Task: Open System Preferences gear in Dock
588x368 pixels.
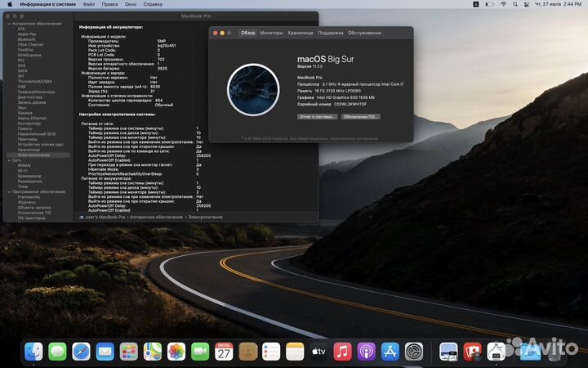Action: click(414, 352)
